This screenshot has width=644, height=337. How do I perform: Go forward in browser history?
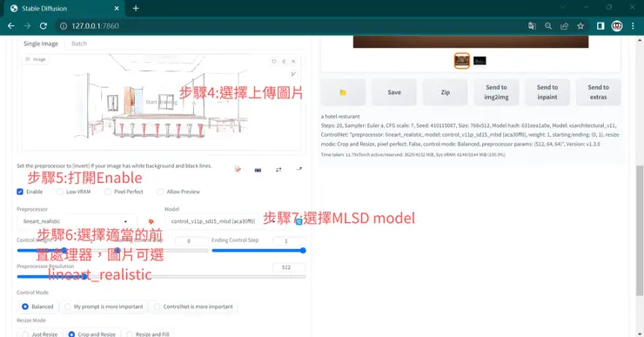pos(27,26)
